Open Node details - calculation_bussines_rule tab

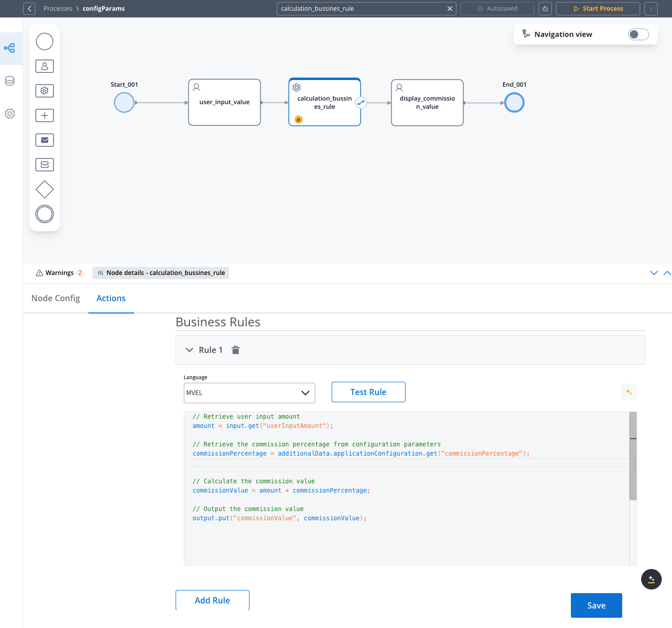click(x=161, y=273)
